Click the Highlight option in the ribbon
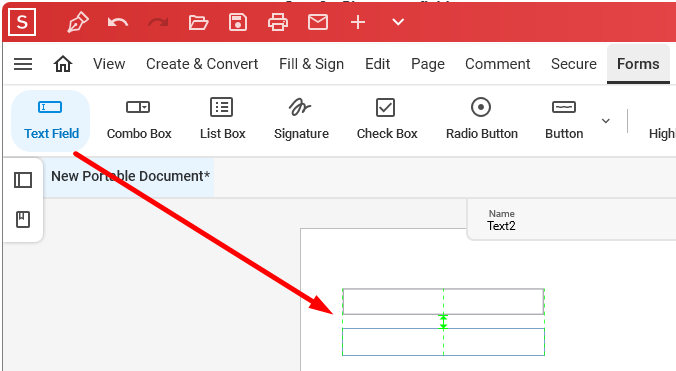The image size is (676, 371). (x=662, y=134)
